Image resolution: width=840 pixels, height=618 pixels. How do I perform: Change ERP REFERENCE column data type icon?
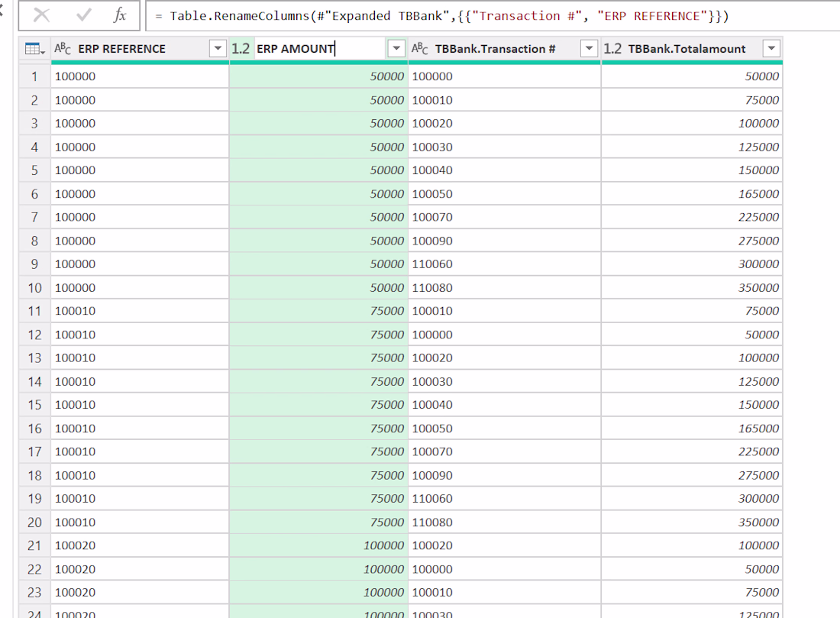pyautogui.click(x=63, y=49)
